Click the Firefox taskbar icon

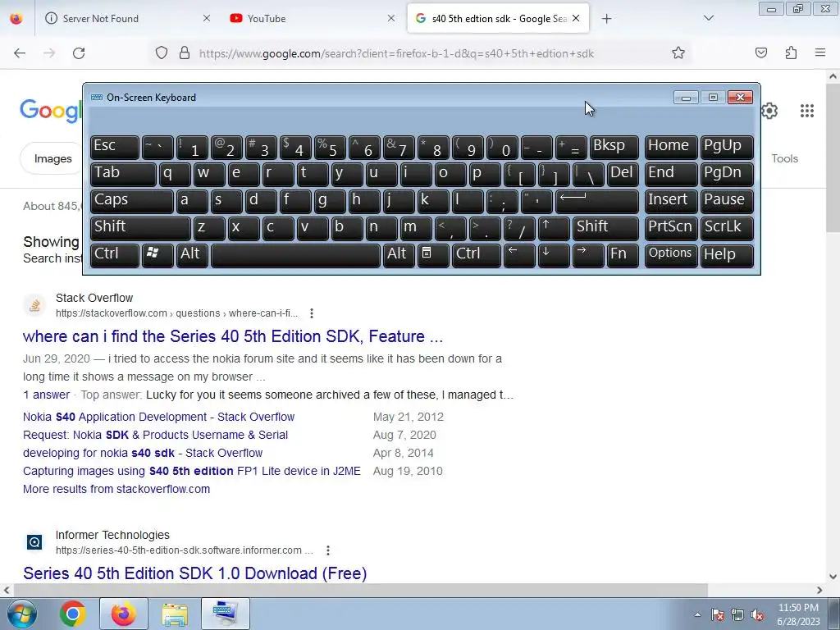pos(123,614)
